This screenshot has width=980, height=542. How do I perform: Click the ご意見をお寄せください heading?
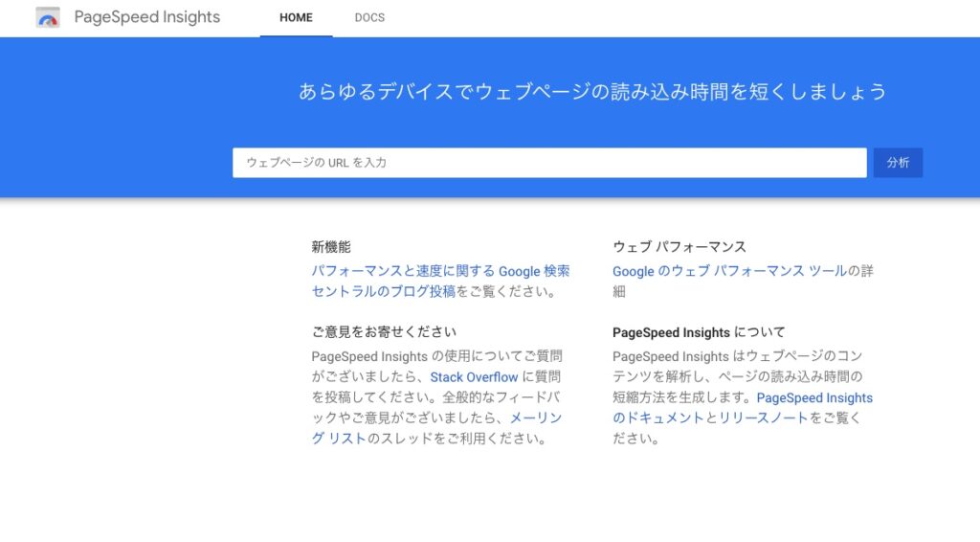[x=384, y=332]
